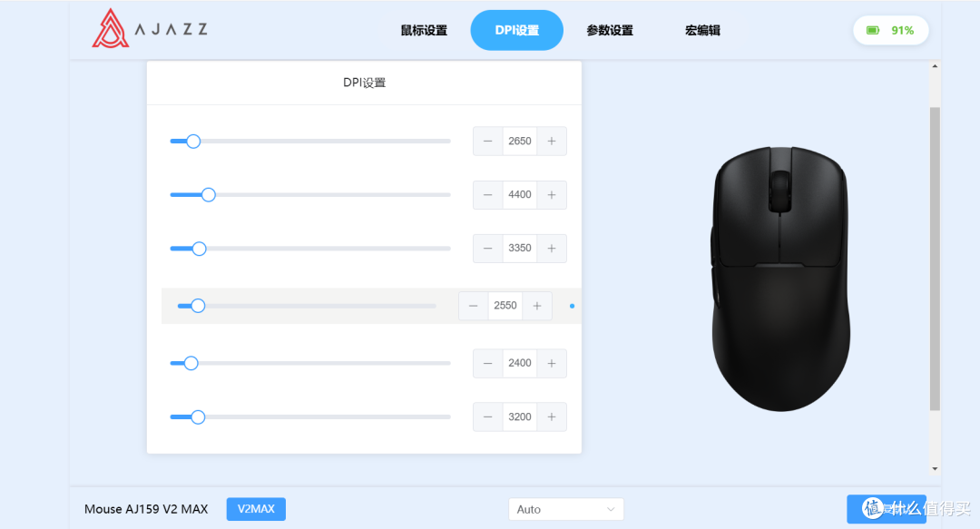Decrease the 2400 DPI value with minus
980x529 pixels.
point(488,363)
